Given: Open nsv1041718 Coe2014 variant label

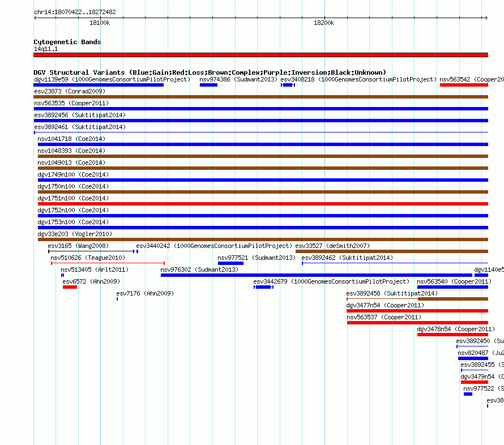Looking at the screenshot, I should pos(71,139).
